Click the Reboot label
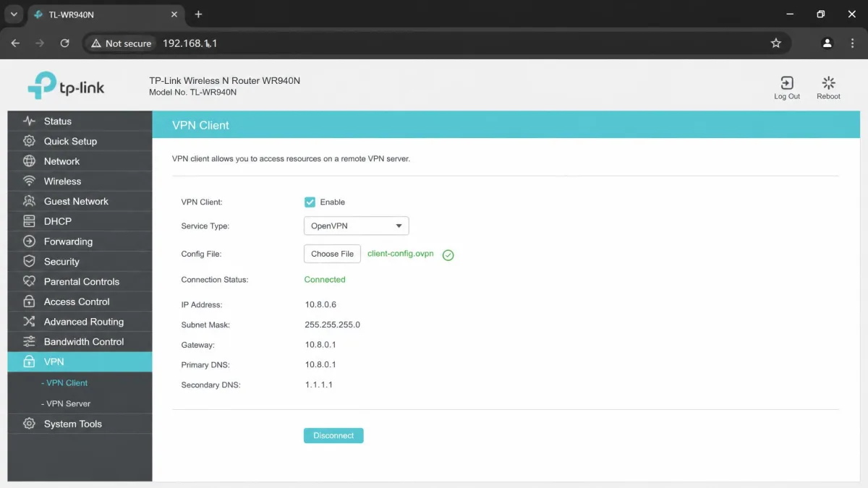Screen dimensions: 868x488 click(x=829, y=96)
